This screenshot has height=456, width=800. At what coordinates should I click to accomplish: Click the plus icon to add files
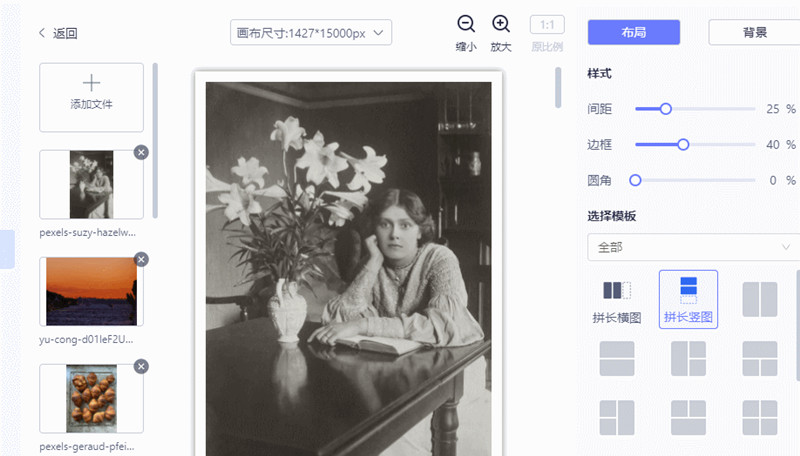click(x=91, y=83)
